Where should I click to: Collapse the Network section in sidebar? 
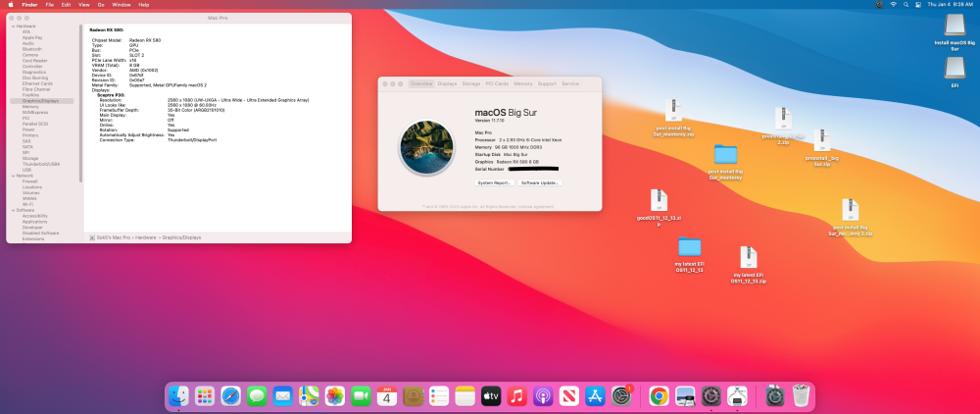pyautogui.click(x=13, y=176)
